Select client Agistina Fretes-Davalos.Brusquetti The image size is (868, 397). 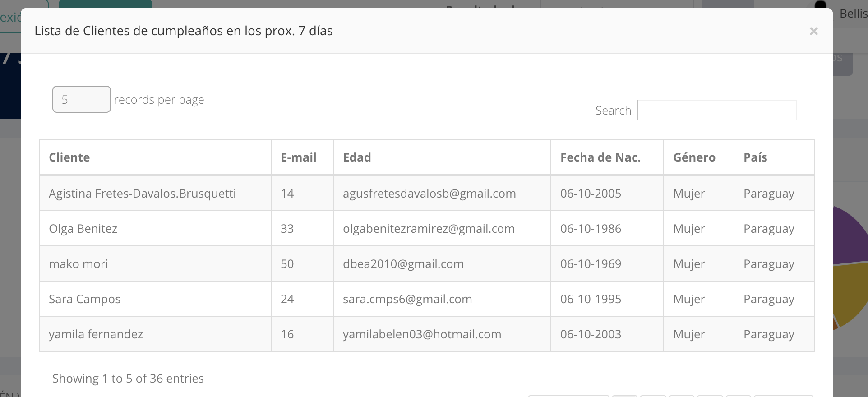[142, 194]
